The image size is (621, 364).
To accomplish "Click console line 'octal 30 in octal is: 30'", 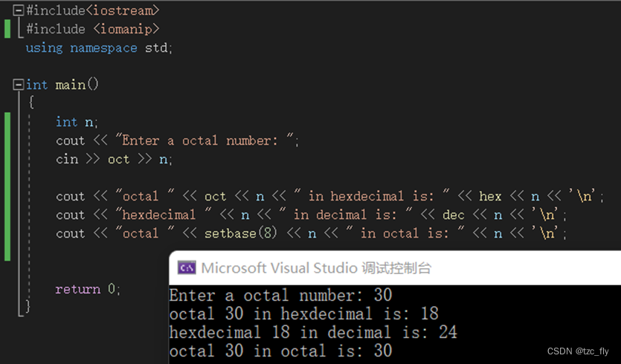I will [x=280, y=351].
